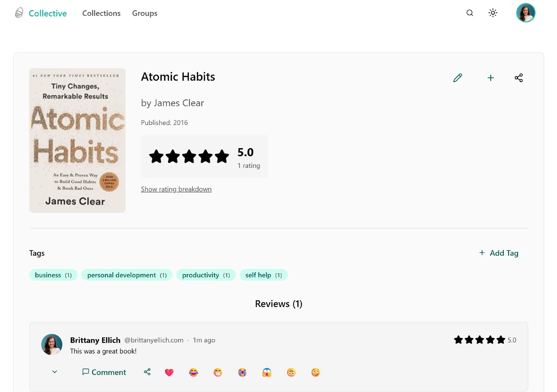
Task: Select the fifth star in the rating display
Action: pos(221,156)
